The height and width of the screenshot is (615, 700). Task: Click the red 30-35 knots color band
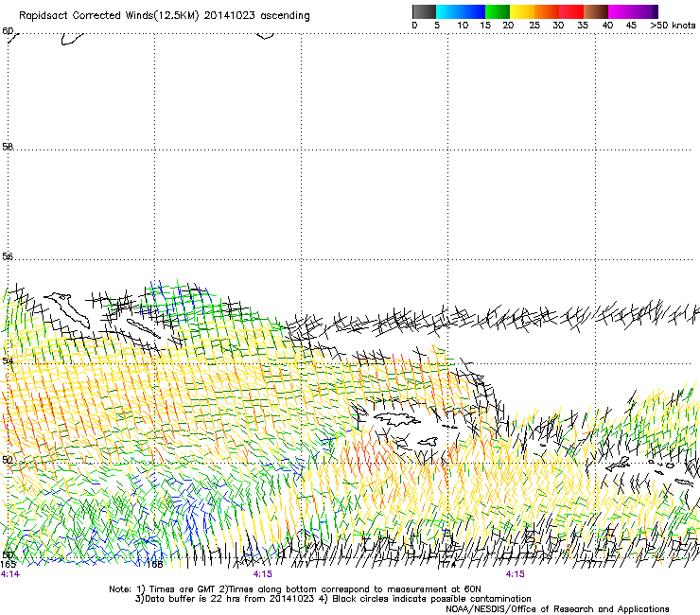(x=571, y=11)
